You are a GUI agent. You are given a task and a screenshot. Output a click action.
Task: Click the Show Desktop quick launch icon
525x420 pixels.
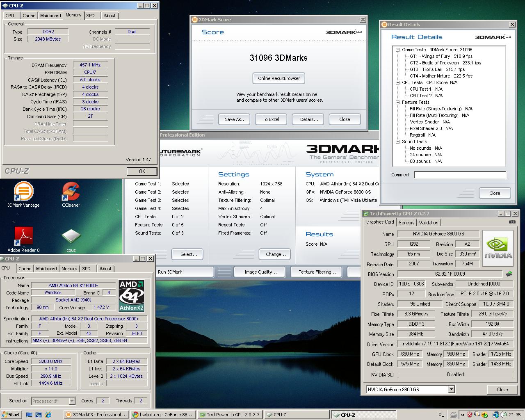(x=29, y=415)
